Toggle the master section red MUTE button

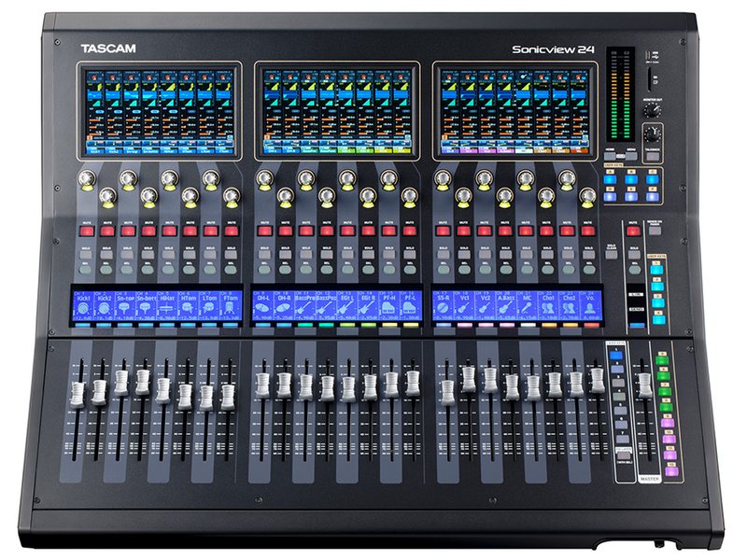click(633, 231)
